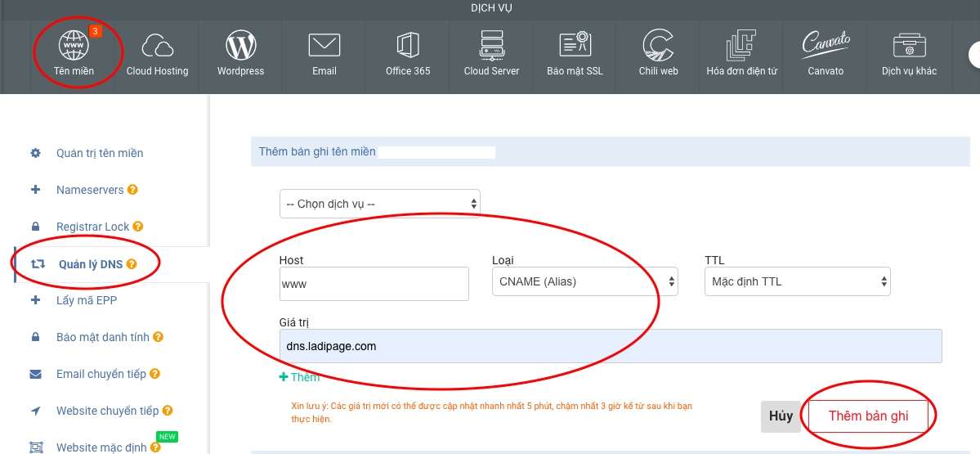
Task: Click the Thêm bản ghi button
Action: (868, 416)
